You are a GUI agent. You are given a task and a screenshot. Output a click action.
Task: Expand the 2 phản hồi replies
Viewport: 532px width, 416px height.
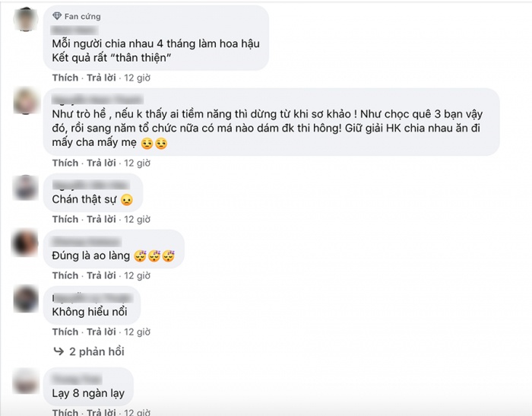click(97, 351)
